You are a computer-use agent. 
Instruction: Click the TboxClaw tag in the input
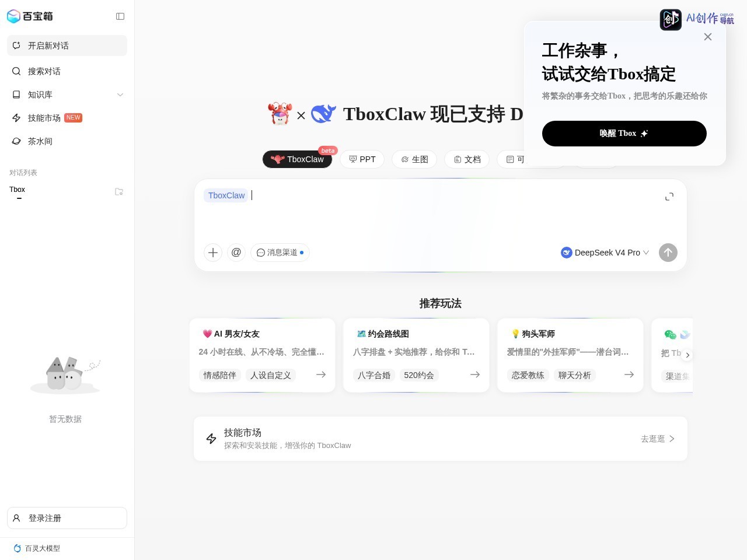(226, 195)
